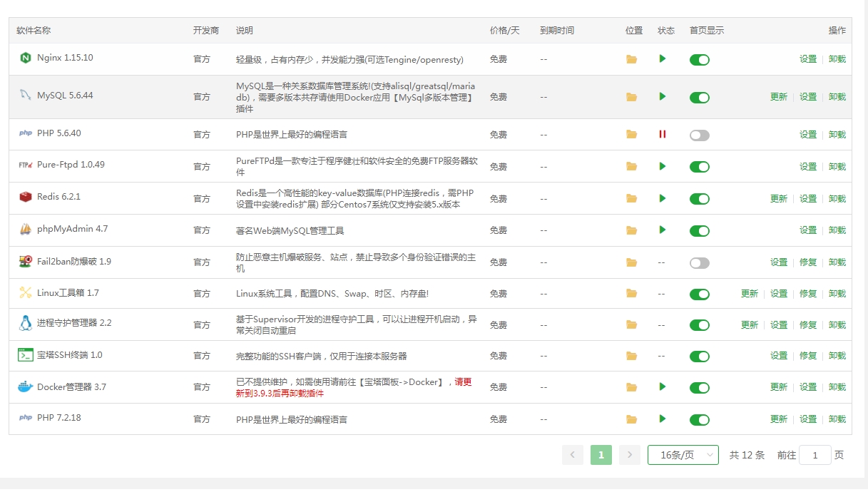This screenshot has width=868, height=497.
Task: Open the folder icon for 进程守护管理器
Action: tap(631, 324)
